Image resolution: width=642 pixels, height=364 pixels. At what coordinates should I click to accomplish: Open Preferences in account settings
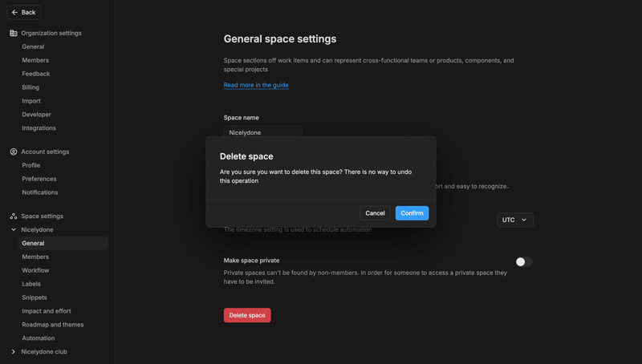click(39, 179)
